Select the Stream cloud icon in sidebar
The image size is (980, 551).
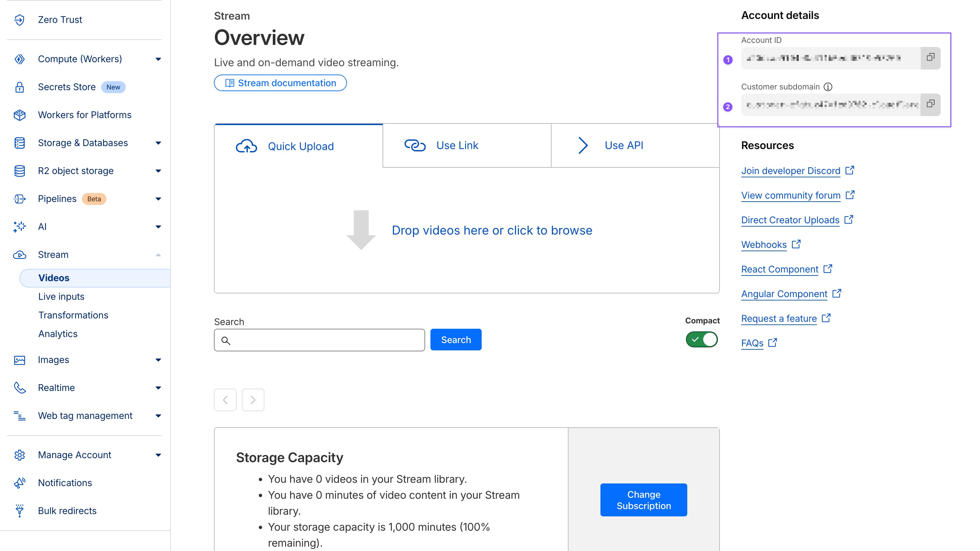20,255
